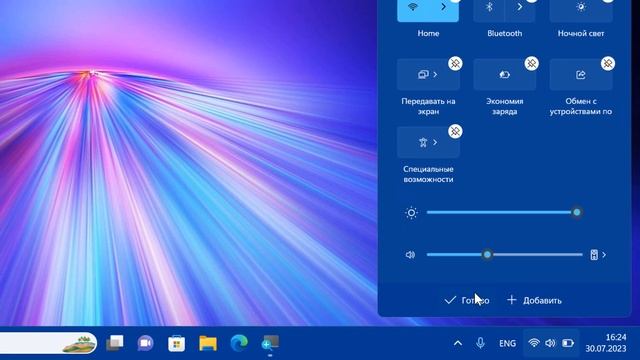Open the running app with magnifier icon

pos(270,343)
